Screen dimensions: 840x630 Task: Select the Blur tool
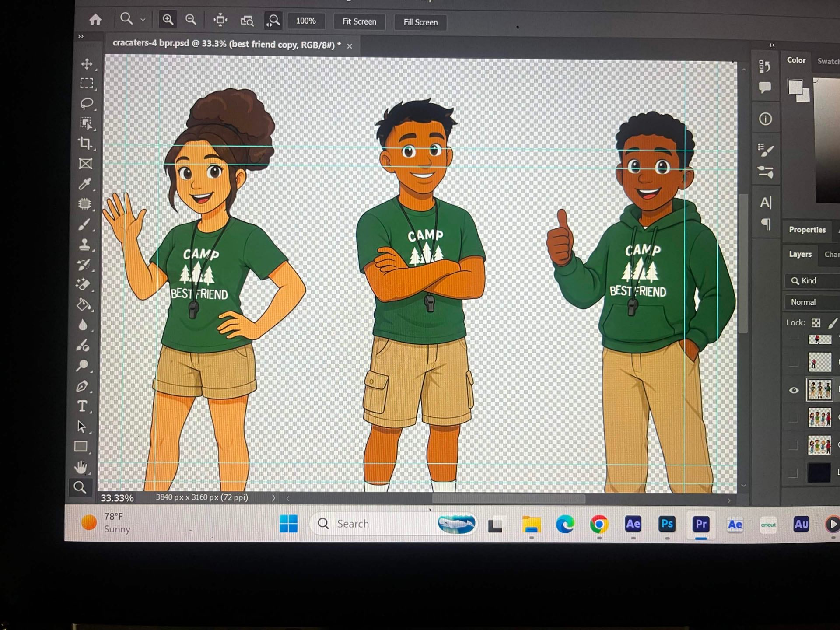coord(83,325)
